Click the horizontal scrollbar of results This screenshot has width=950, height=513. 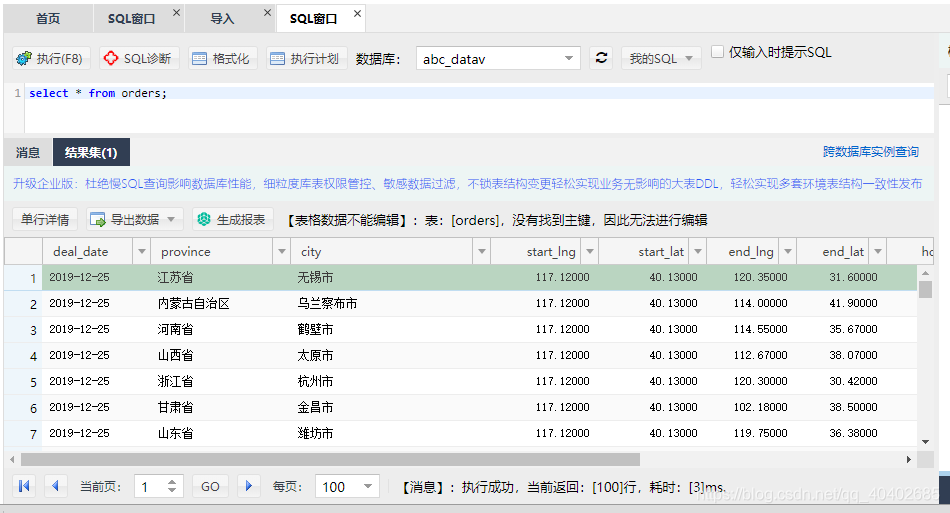[330, 460]
